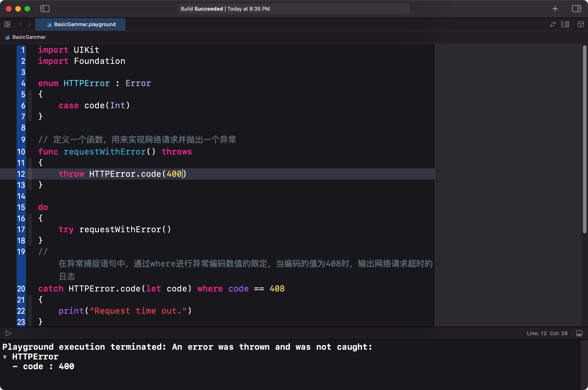This screenshot has width=588, height=390.
Task: Close the window with red button
Action: tap(9, 9)
